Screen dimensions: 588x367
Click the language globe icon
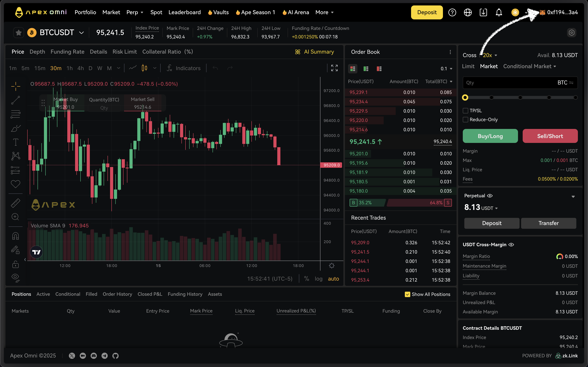(x=468, y=12)
